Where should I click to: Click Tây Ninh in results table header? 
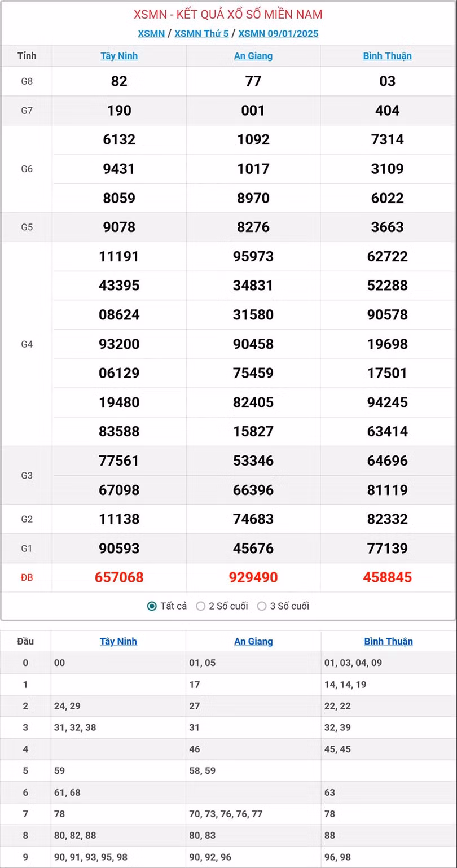coord(119,56)
